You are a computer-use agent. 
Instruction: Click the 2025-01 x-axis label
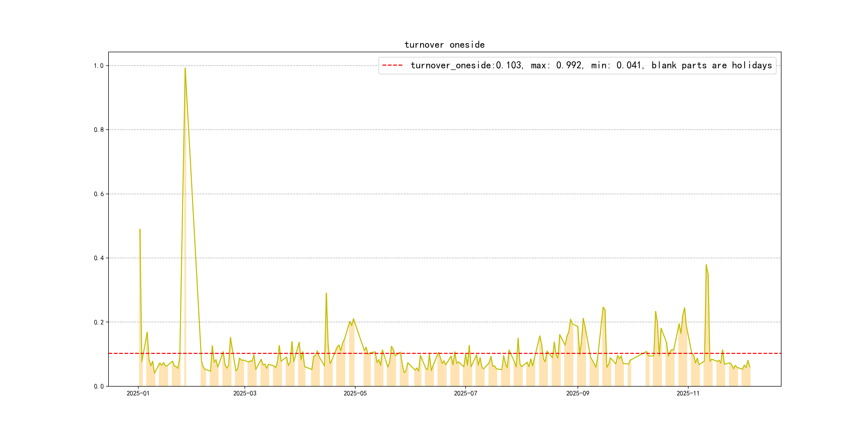click(138, 393)
